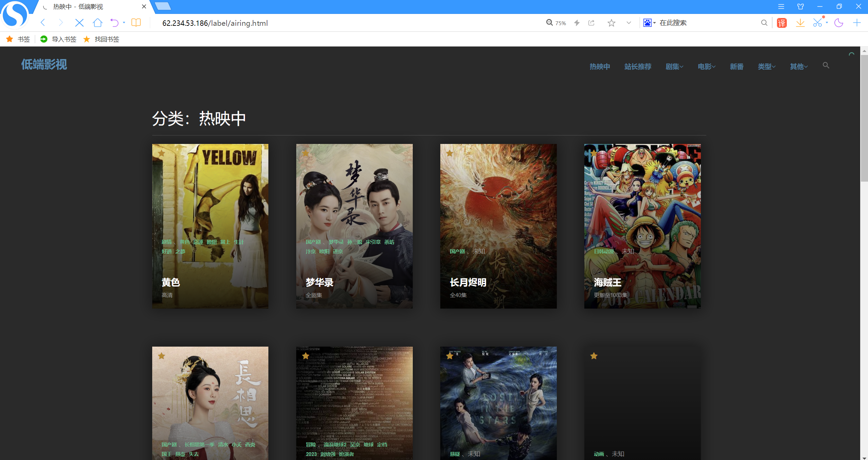
Task: Expand the 类型 dropdown menu
Action: point(766,67)
